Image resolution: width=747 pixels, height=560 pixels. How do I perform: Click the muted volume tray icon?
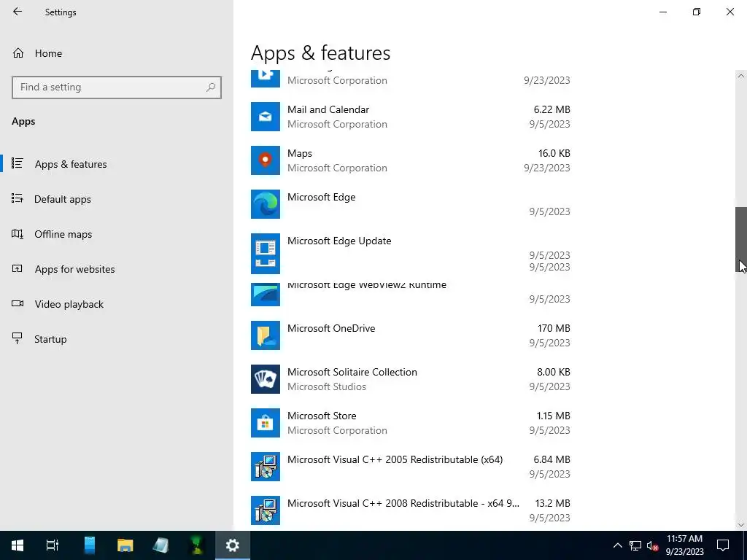[652, 545]
